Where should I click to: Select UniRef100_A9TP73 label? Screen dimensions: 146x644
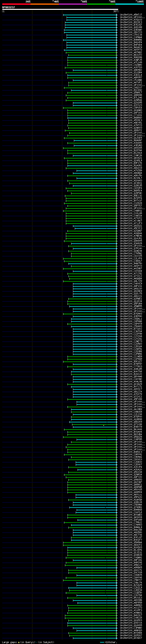131,50
